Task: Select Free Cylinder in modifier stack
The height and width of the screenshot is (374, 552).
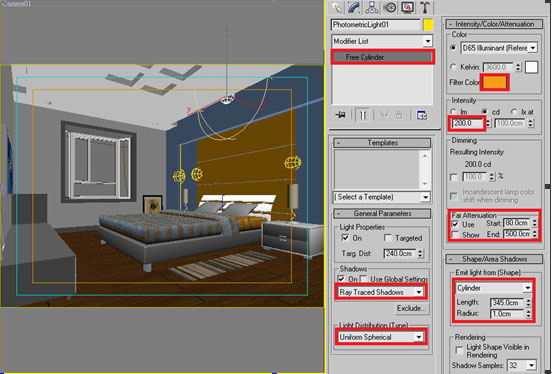Action: (x=383, y=57)
